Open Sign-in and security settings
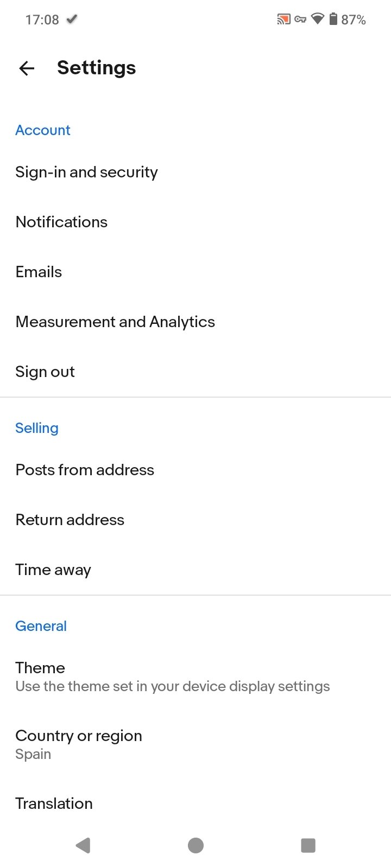This screenshot has width=391, height=868. (x=87, y=172)
